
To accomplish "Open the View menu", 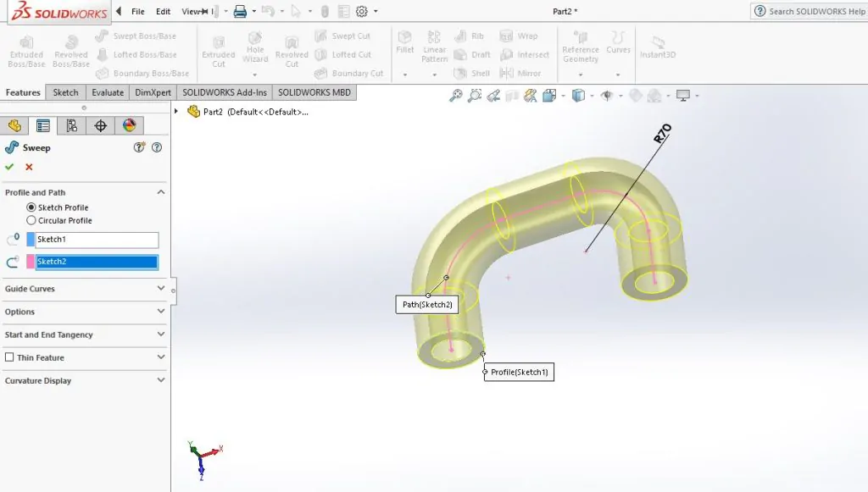I will (191, 11).
